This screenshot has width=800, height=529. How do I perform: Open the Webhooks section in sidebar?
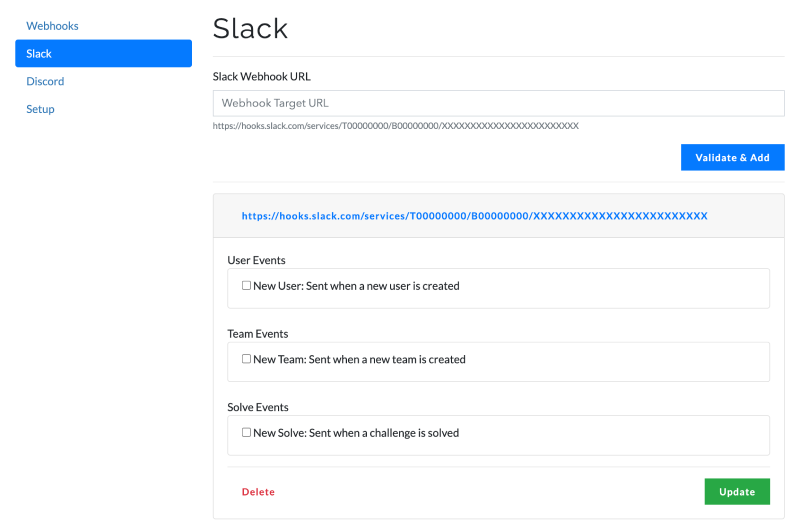(x=52, y=25)
